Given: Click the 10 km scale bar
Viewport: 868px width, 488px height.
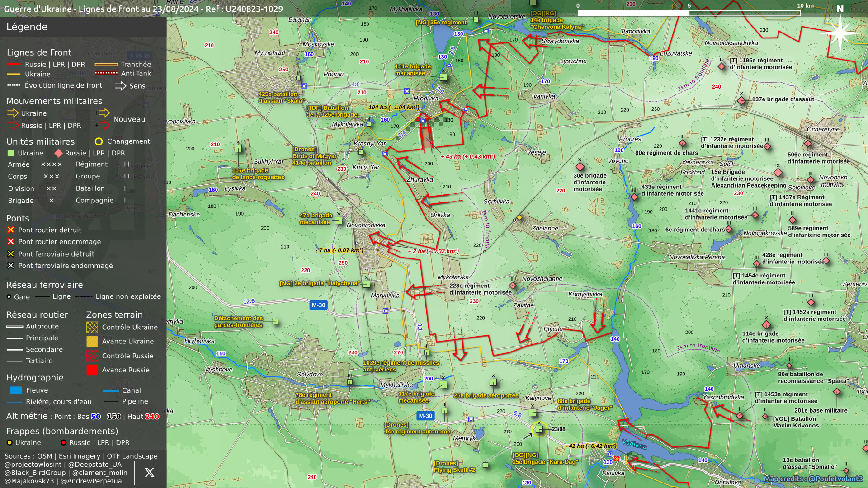Looking at the screenshot, I should pyautogui.click(x=689, y=13).
